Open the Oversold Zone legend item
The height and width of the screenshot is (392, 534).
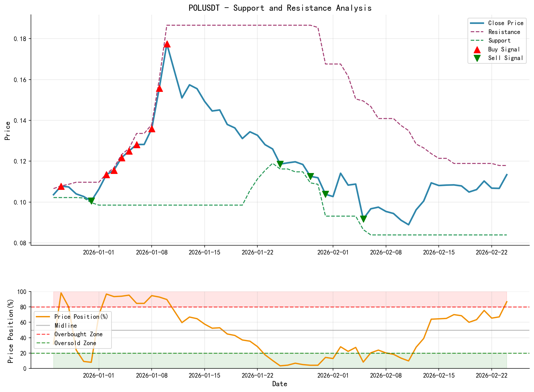75,343
